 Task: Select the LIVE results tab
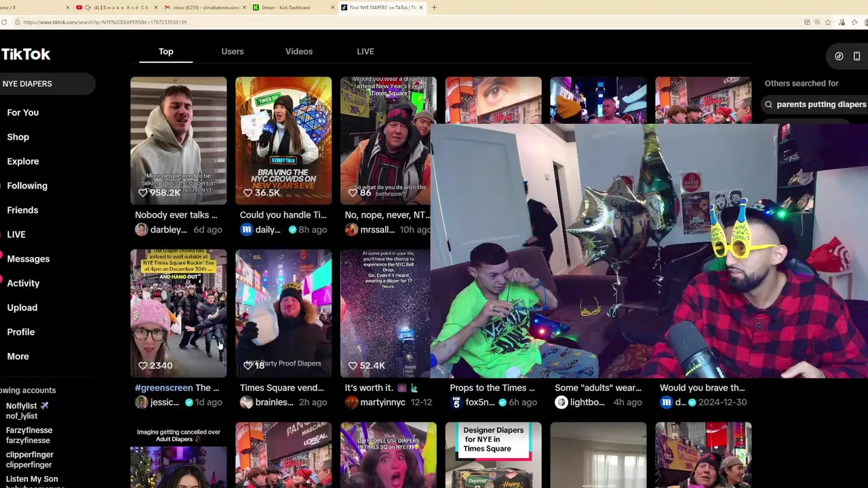[x=366, y=52]
